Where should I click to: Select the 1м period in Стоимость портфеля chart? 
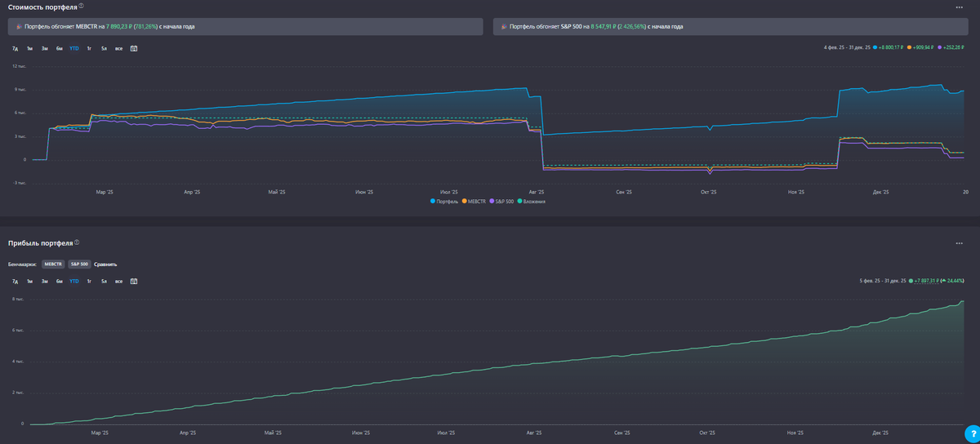29,48
